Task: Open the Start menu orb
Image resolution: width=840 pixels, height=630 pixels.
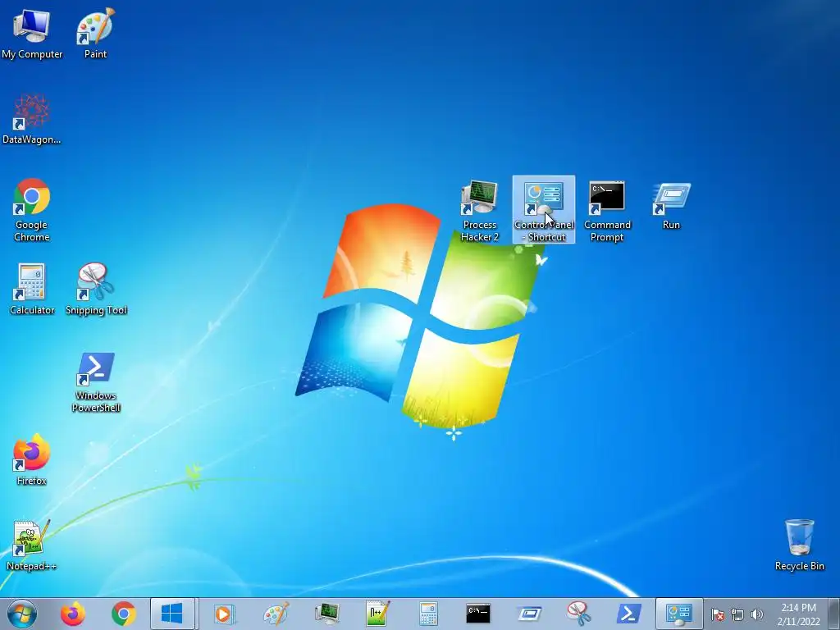Action: coord(22,614)
